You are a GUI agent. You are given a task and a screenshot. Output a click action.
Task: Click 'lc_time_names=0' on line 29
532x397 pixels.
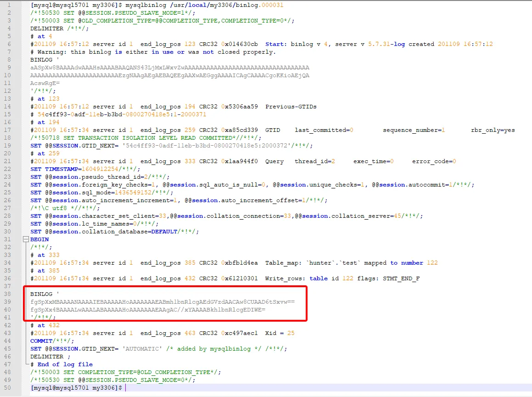click(x=109, y=224)
